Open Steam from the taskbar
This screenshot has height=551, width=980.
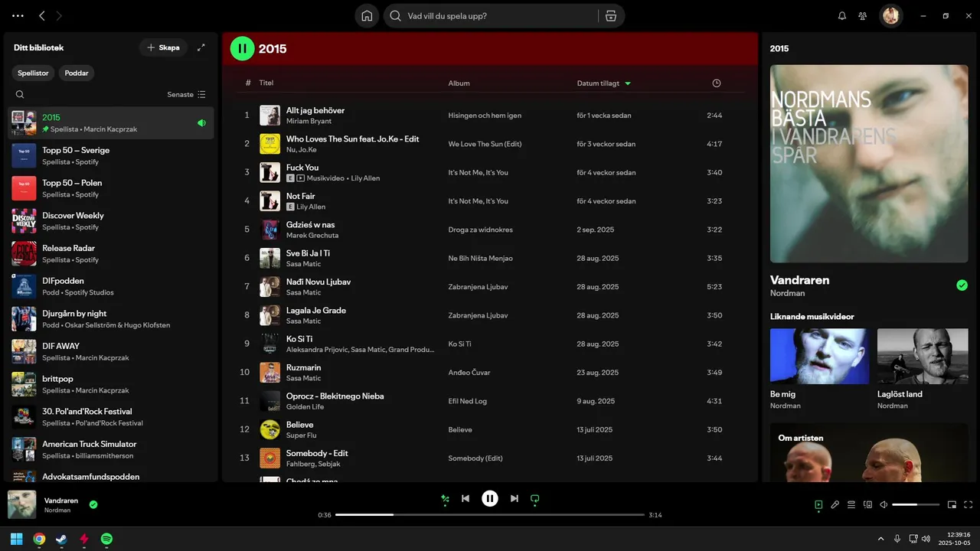point(61,539)
